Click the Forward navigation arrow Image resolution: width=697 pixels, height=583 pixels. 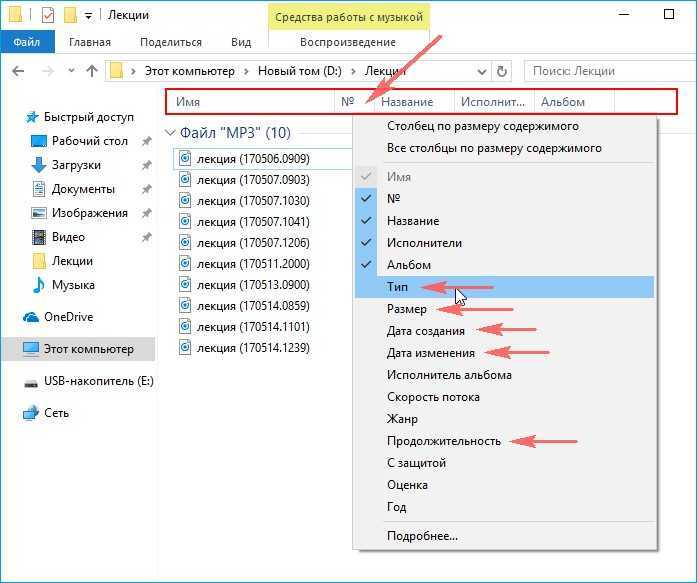pos(48,71)
